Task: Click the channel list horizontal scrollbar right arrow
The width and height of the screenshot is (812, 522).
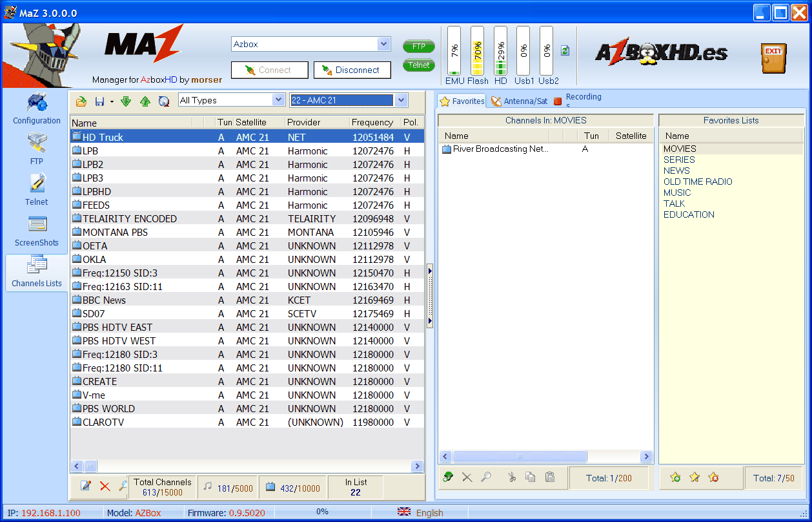Action: click(418, 466)
